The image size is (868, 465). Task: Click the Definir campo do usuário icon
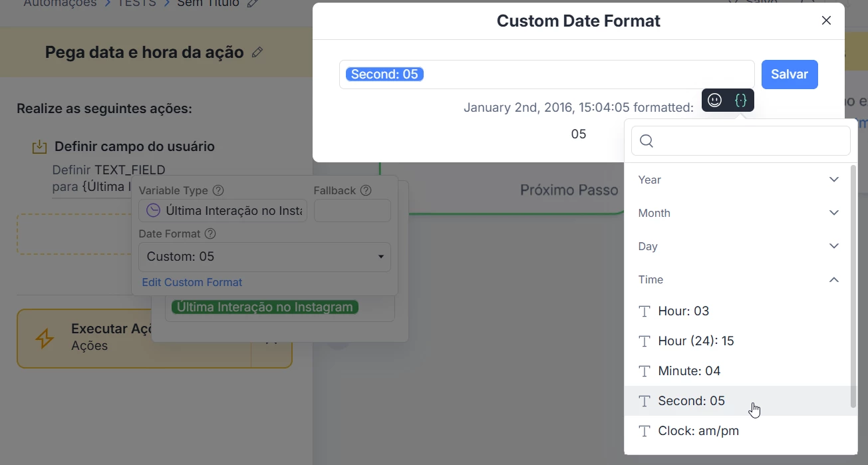tap(40, 147)
